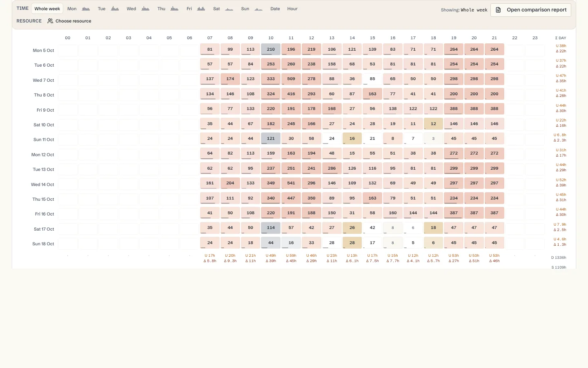Click the Thu histogram sparkline icon
Viewport: 588px width, 368px height.
pos(174,9)
